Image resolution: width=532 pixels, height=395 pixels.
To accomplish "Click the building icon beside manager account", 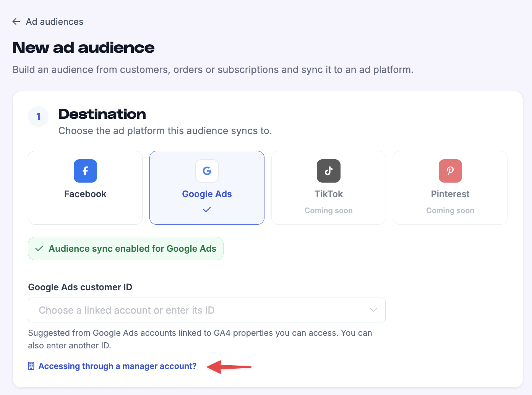I will click(x=31, y=366).
